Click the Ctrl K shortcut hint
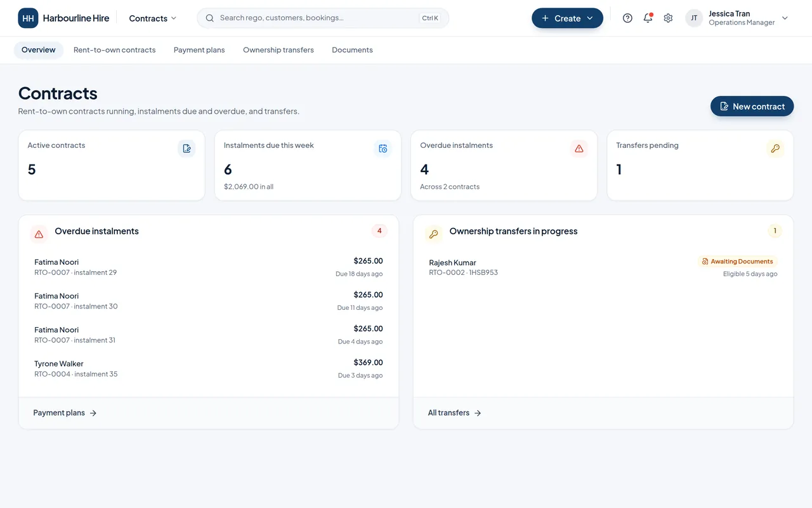Image resolution: width=812 pixels, height=508 pixels. 430,18
